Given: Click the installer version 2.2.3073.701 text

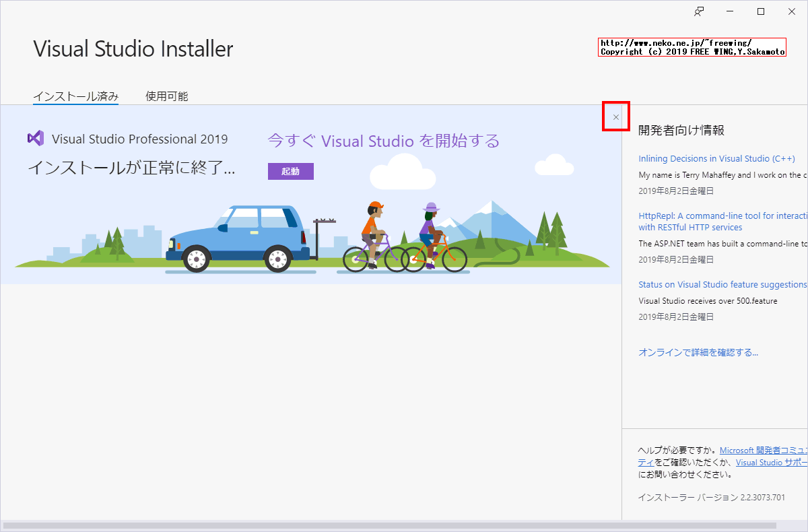Looking at the screenshot, I should coord(712,497).
